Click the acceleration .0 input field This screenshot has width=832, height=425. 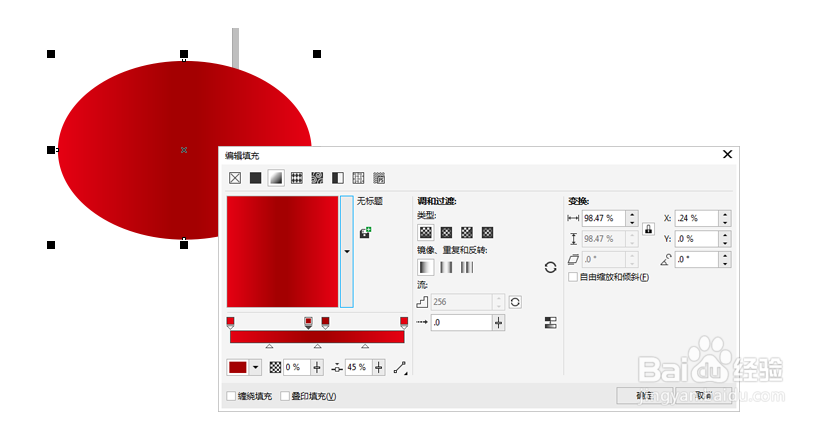tap(462, 323)
